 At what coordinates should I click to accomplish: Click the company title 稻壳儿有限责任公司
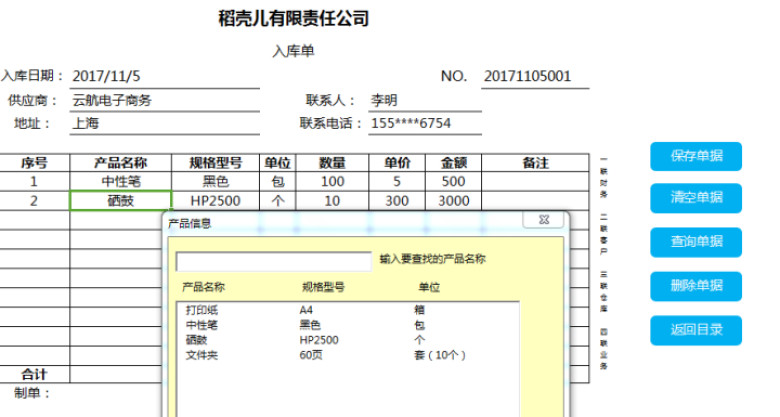(293, 19)
